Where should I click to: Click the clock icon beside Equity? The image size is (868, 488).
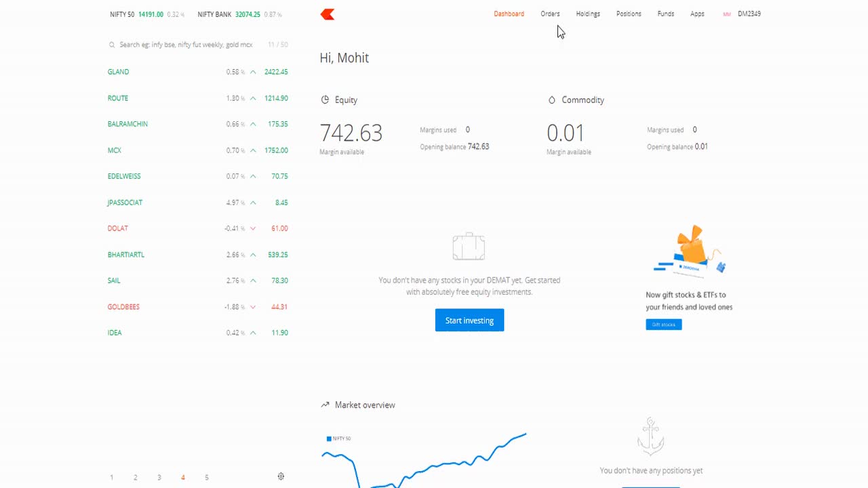(x=324, y=100)
